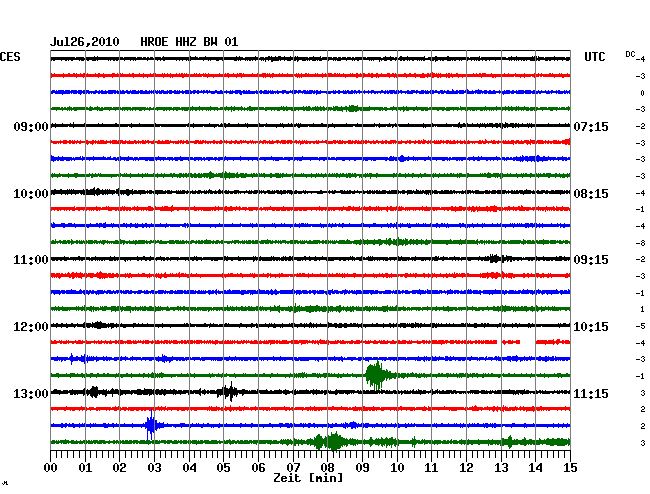The width and height of the screenshot is (650, 494).
Task: Click the DC offset value -5
Action: click(x=640, y=326)
